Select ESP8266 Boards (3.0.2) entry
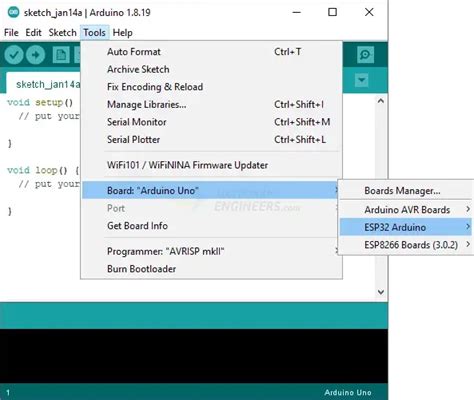The width and height of the screenshot is (474, 400). click(406, 245)
